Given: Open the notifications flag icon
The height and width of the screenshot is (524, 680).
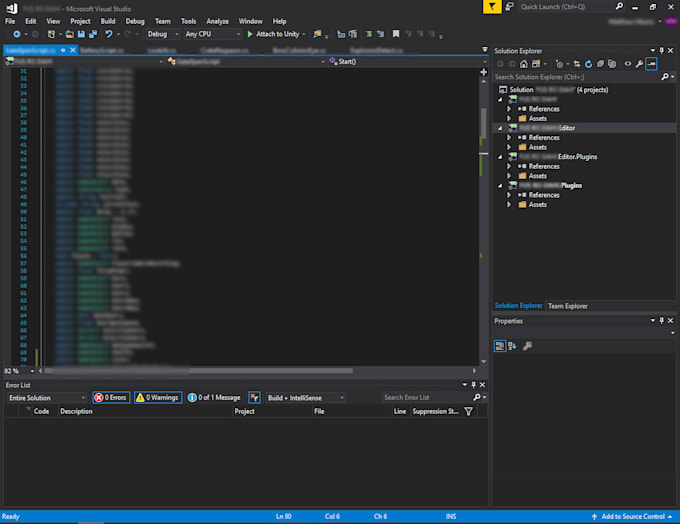Looking at the screenshot, I should [492, 6].
